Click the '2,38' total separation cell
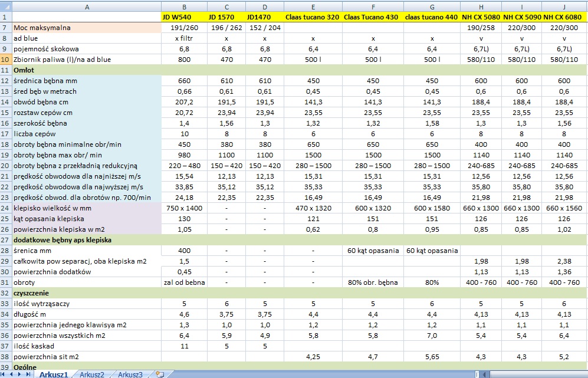The width and height of the screenshot is (588, 378). (x=564, y=261)
